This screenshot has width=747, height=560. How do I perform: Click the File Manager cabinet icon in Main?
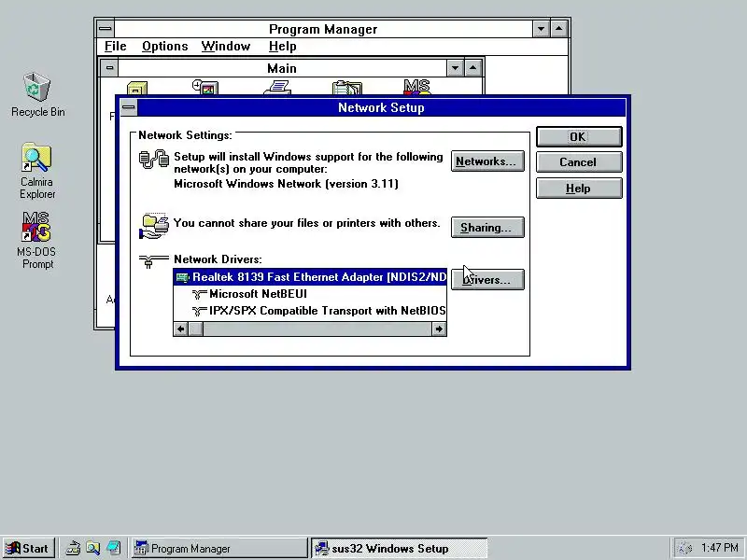[137, 88]
